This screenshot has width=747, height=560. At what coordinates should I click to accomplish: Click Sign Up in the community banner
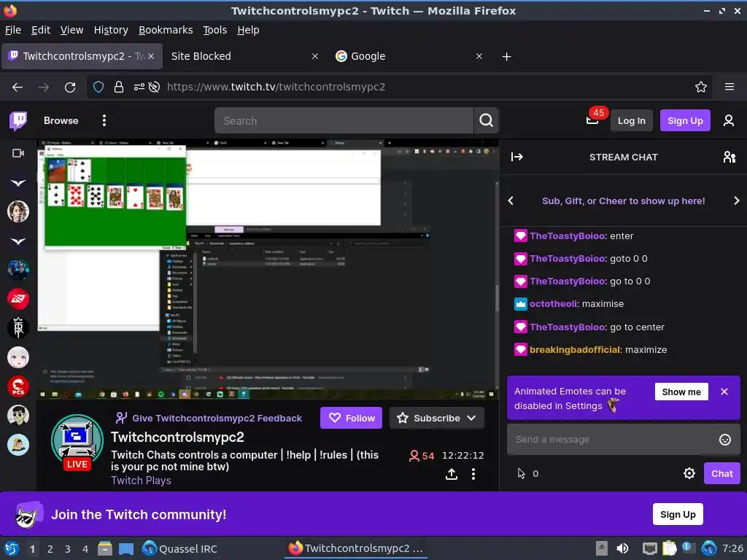[x=678, y=514]
